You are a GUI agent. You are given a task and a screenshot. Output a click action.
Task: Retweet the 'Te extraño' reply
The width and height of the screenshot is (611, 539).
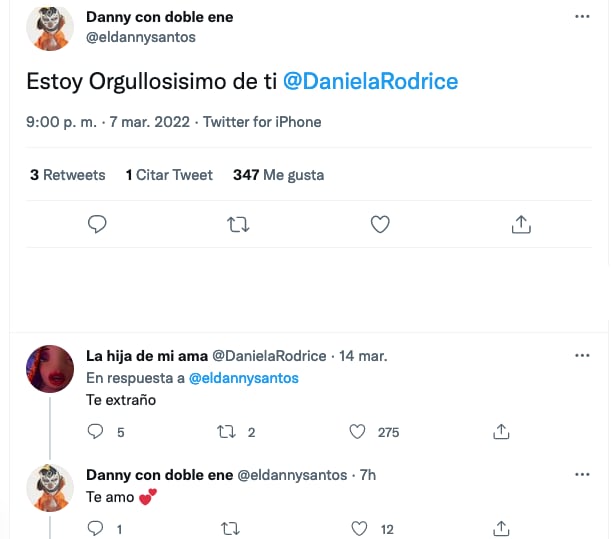[x=227, y=432]
